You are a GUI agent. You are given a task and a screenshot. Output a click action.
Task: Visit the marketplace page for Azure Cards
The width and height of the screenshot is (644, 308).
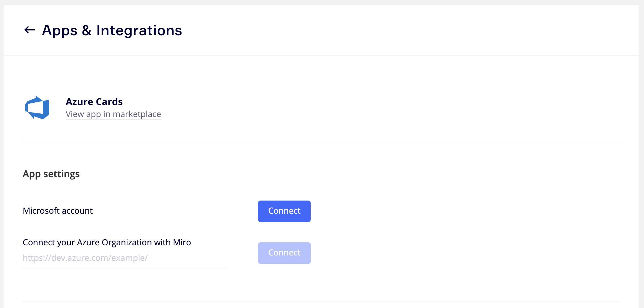click(x=113, y=114)
